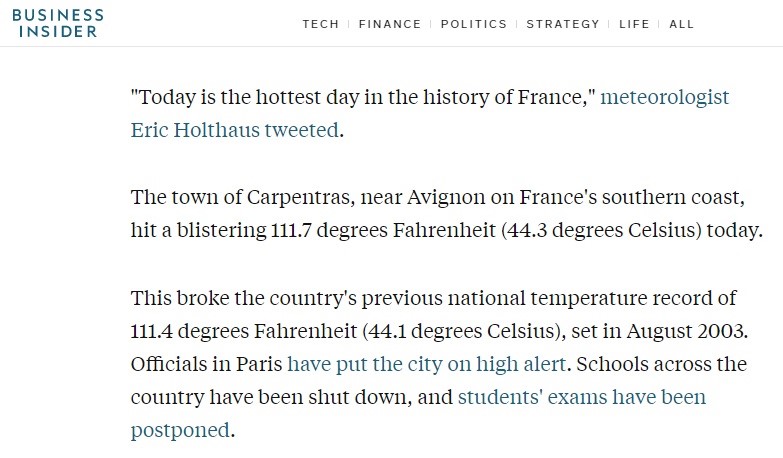Open the STRATEGY nav item
The height and width of the screenshot is (458, 783).
pyautogui.click(x=563, y=24)
